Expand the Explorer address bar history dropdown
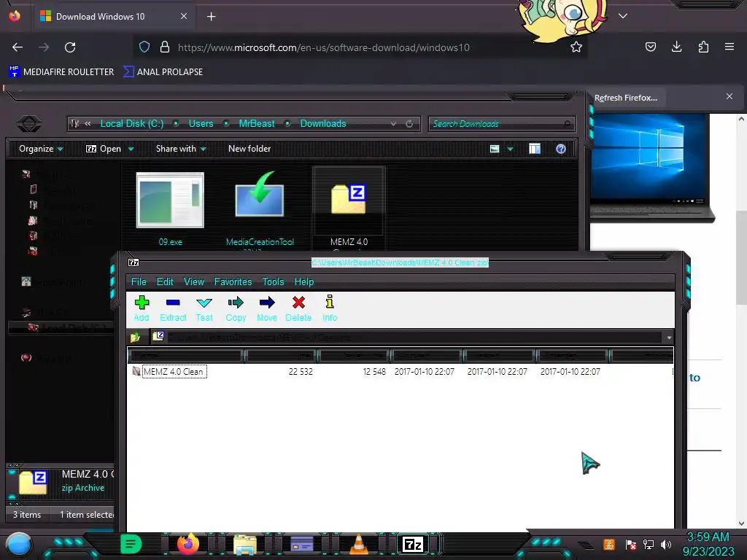This screenshot has height=560, width=747. coord(393,124)
